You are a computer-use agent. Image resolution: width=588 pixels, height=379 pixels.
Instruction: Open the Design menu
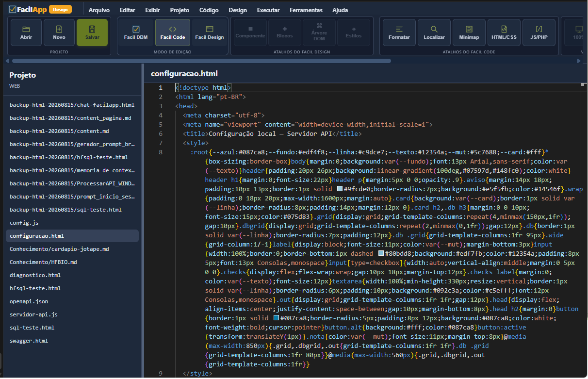click(238, 10)
